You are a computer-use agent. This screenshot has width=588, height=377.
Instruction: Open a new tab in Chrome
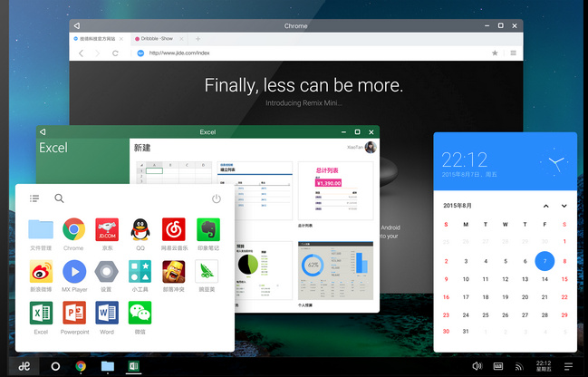[x=198, y=39]
